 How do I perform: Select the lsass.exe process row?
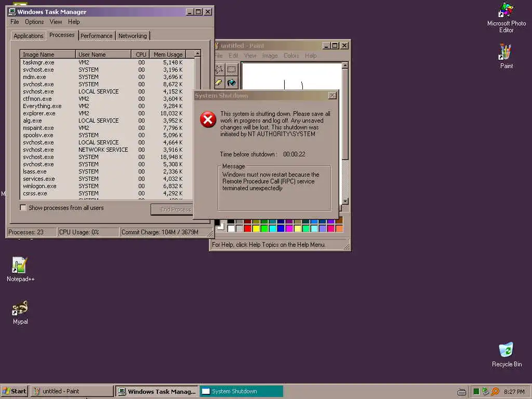click(x=107, y=171)
